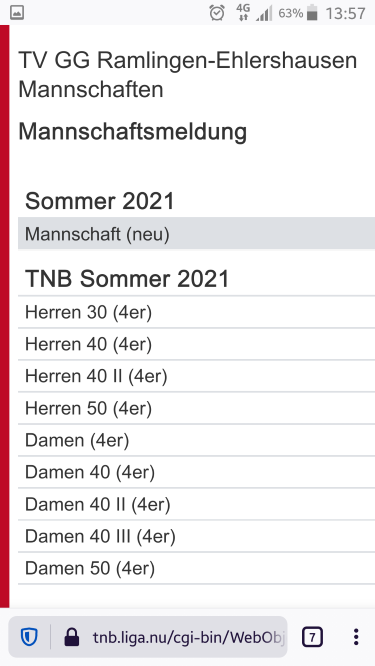Select the Mannschaft (neu) row
375x666 pixels.
click(x=196, y=234)
